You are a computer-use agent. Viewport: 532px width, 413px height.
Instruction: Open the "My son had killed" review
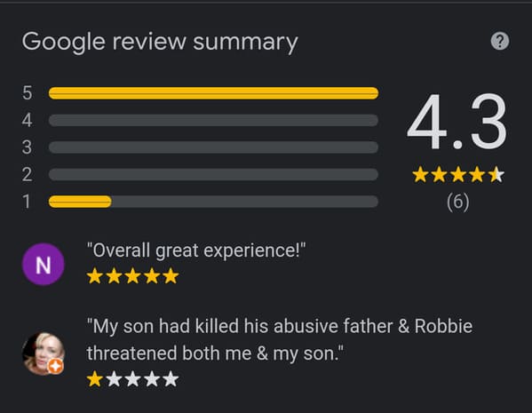click(280, 339)
